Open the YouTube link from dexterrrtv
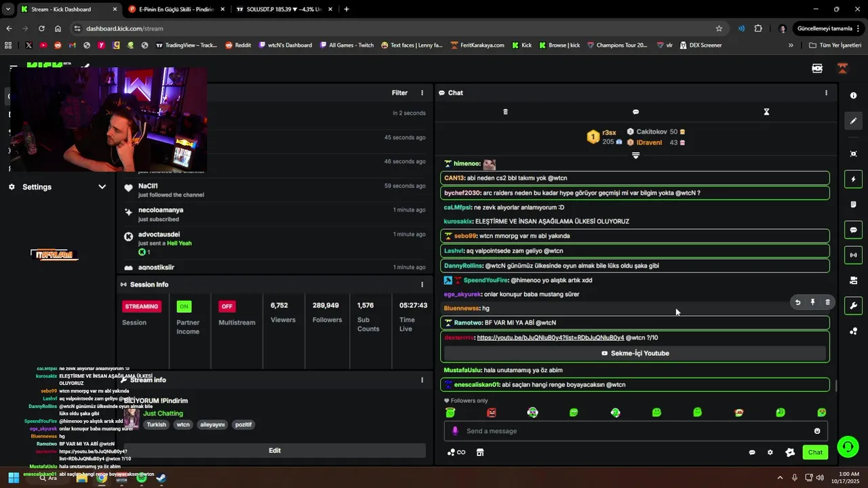868x488 pixels. click(550, 338)
